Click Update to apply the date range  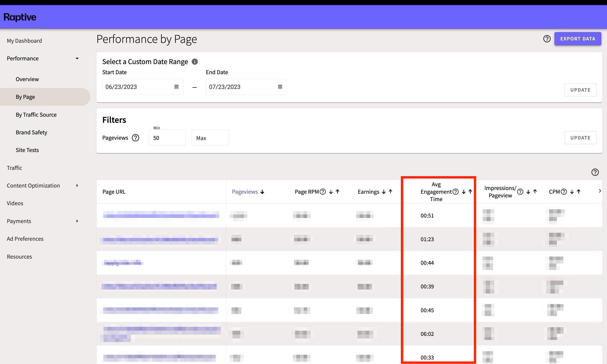coord(580,90)
